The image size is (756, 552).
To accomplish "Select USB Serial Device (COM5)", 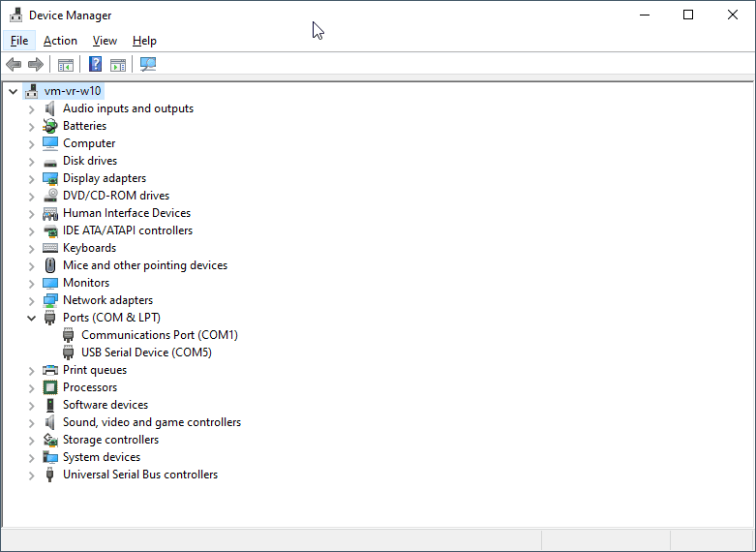I will pos(146,353).
